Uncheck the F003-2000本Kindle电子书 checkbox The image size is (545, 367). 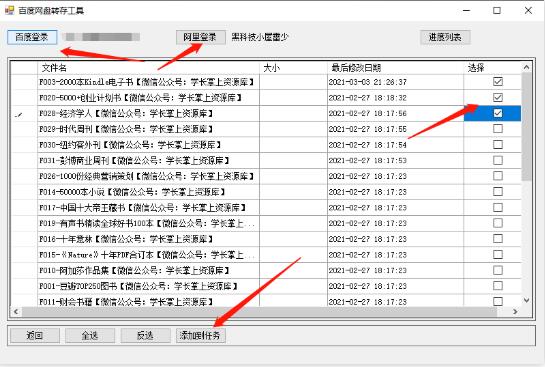498,82
